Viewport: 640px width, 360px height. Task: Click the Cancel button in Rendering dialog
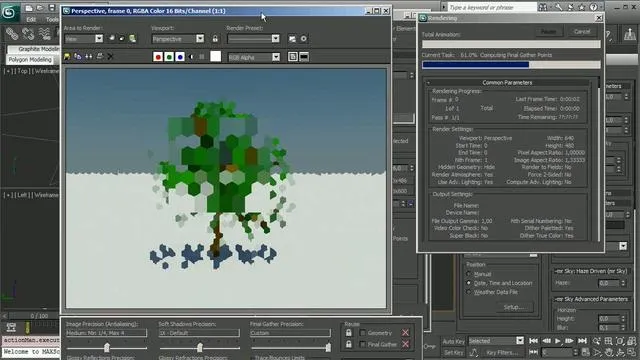click(x=582, y=31)
